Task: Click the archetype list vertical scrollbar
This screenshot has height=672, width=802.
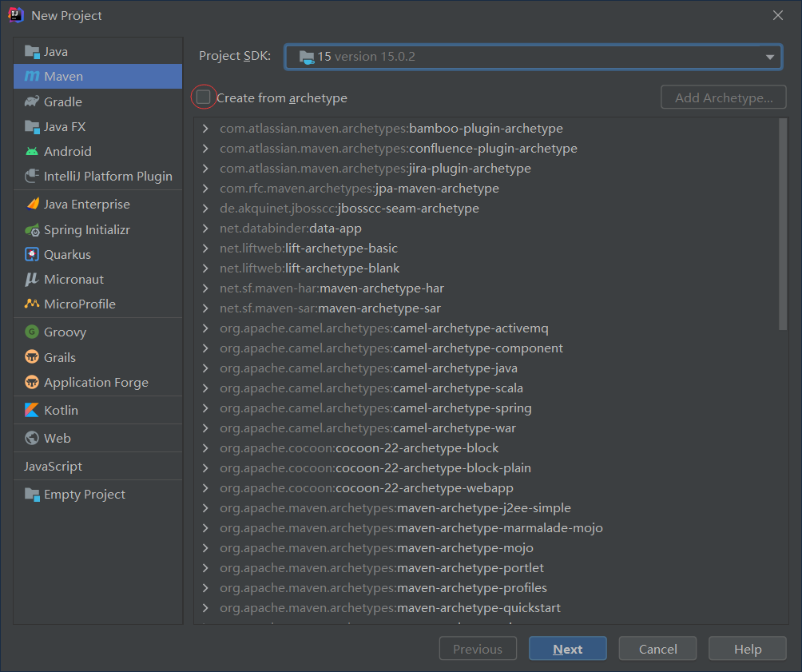Action: [783, 224]
